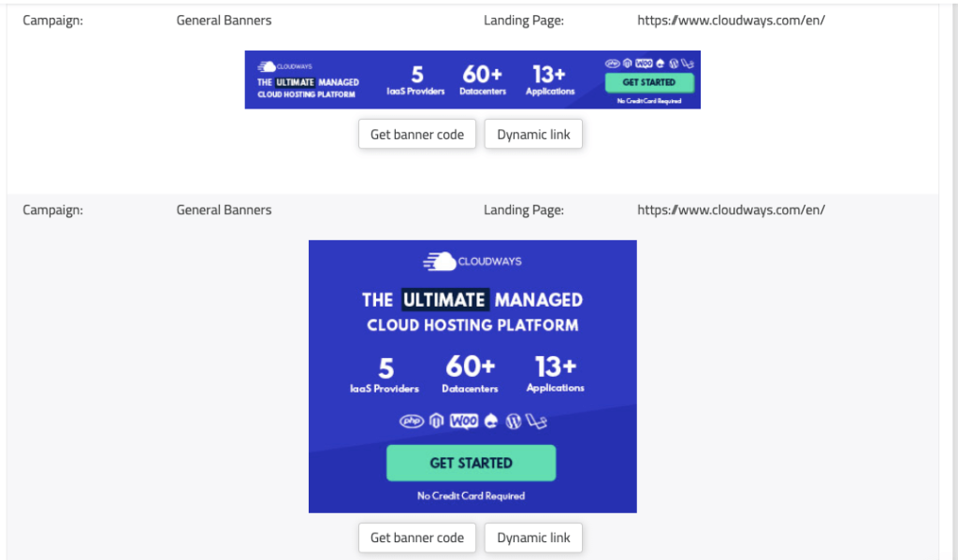Click '60+ Datacenters' in the square banner
Screen dimensions: 958x560
(470, 374)
